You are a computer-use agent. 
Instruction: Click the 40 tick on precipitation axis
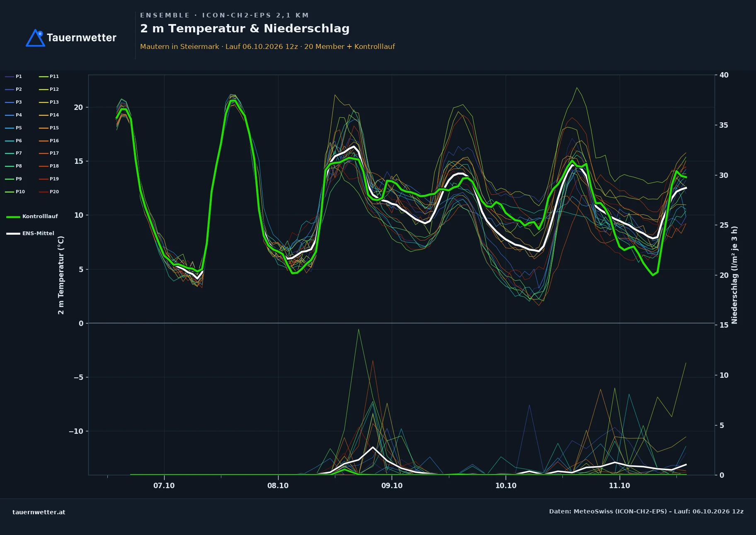point(724,75)
